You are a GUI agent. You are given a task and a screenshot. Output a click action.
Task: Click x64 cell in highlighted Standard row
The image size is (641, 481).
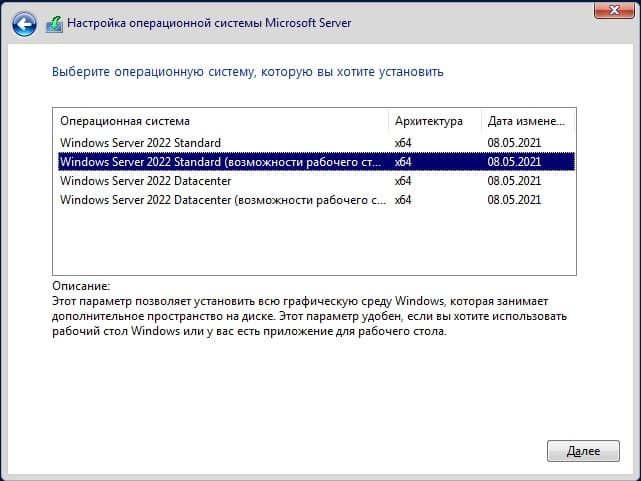[x=403, y=162]
